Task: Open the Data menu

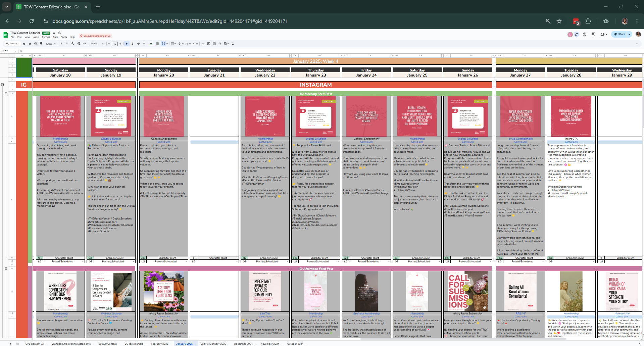Action: pyautogui.click(x=56, y=37)
